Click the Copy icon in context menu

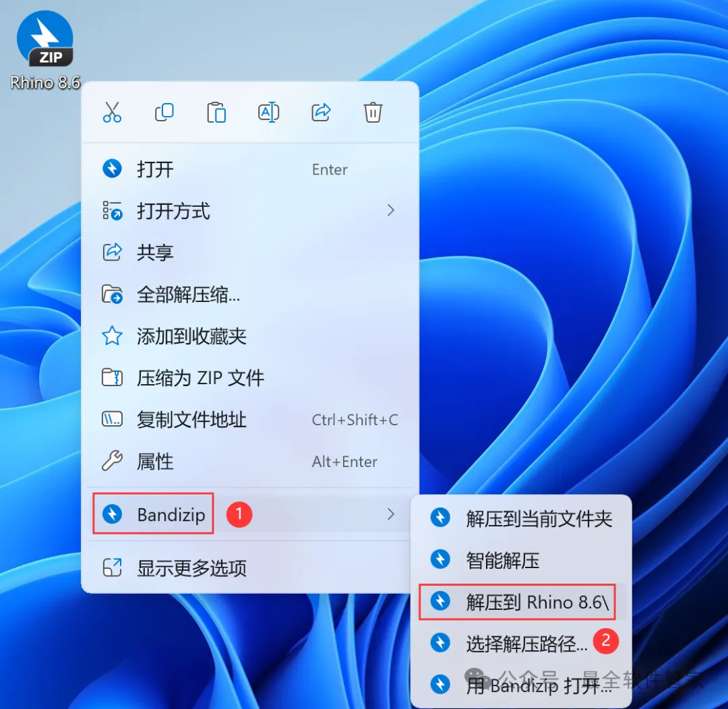pyautogui.click(x=164, y=113)
